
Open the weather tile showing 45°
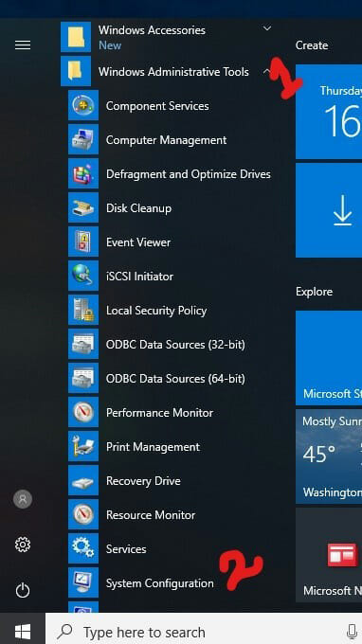coord(329,456)
